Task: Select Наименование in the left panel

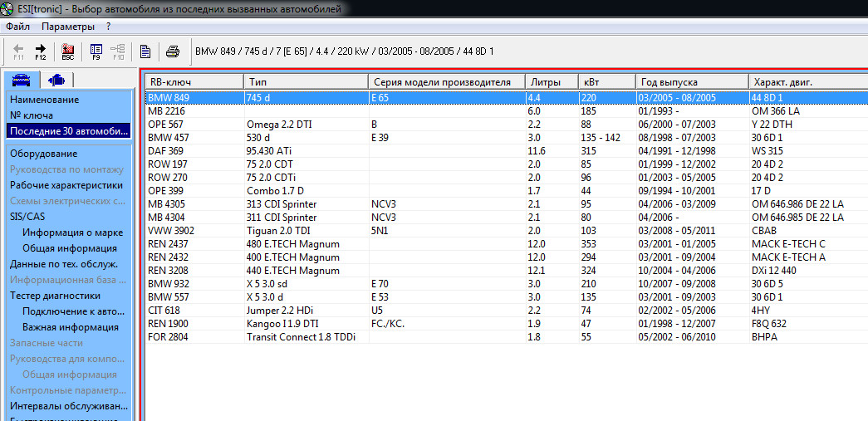Action: (x=44, y=100)
